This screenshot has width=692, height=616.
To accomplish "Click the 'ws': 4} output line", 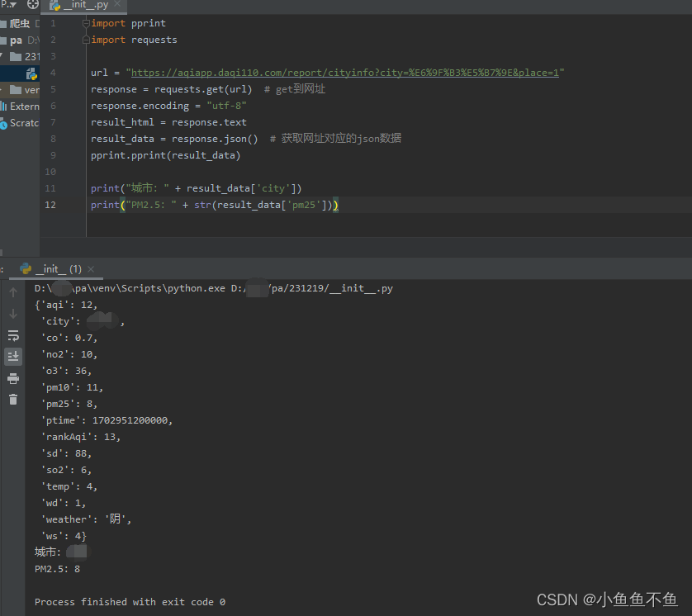I will 64,537.
